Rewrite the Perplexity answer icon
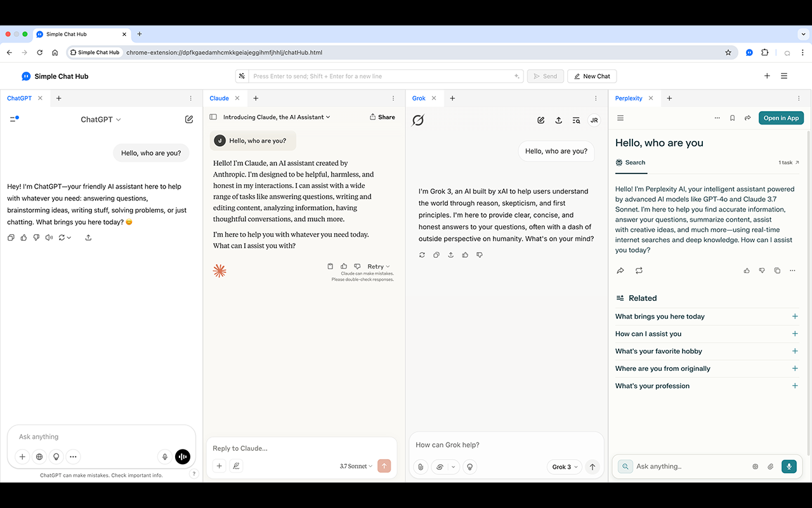The width and height of the screenshot is (812, 508). pyautogui.click(x=639, y=271)
